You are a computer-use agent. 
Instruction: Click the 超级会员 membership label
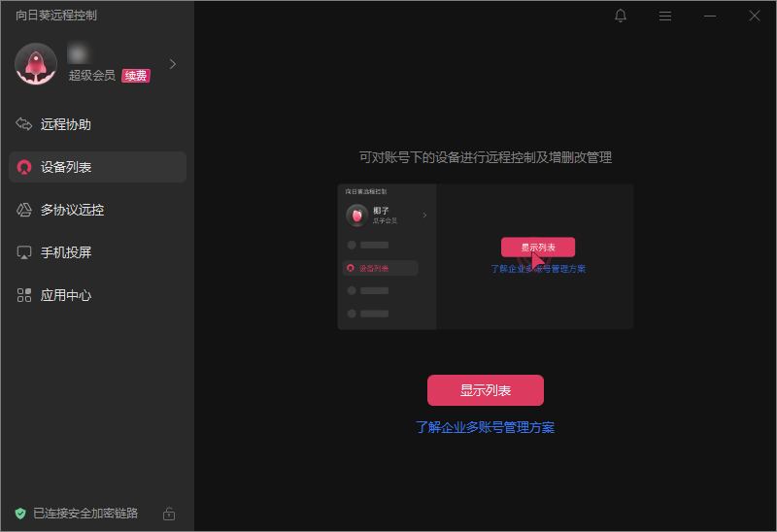click(91, 76)
